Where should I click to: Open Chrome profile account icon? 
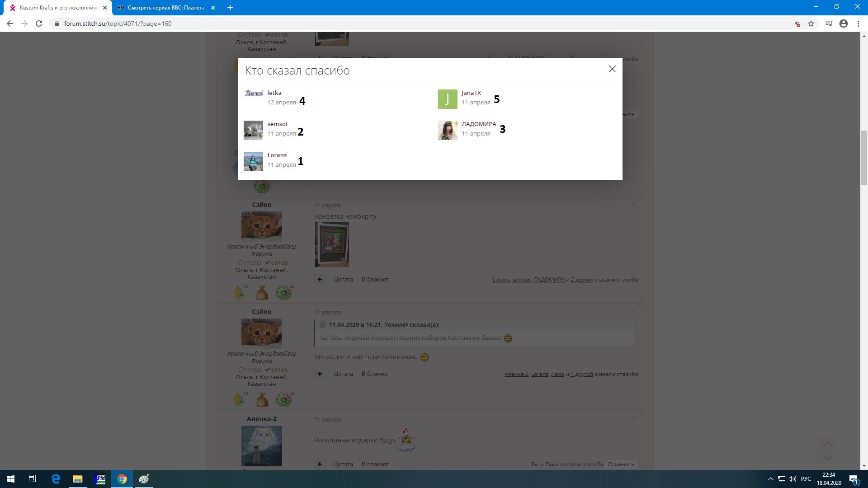843,23
